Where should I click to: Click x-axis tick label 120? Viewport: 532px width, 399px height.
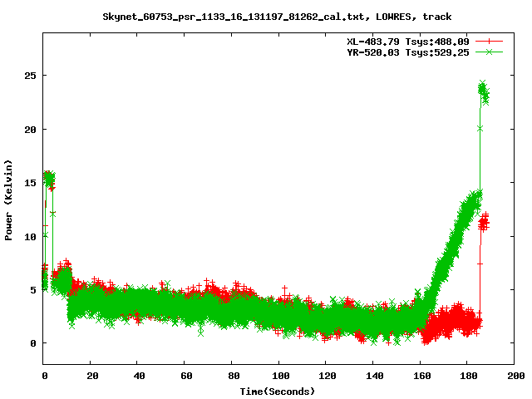(328, 376)
